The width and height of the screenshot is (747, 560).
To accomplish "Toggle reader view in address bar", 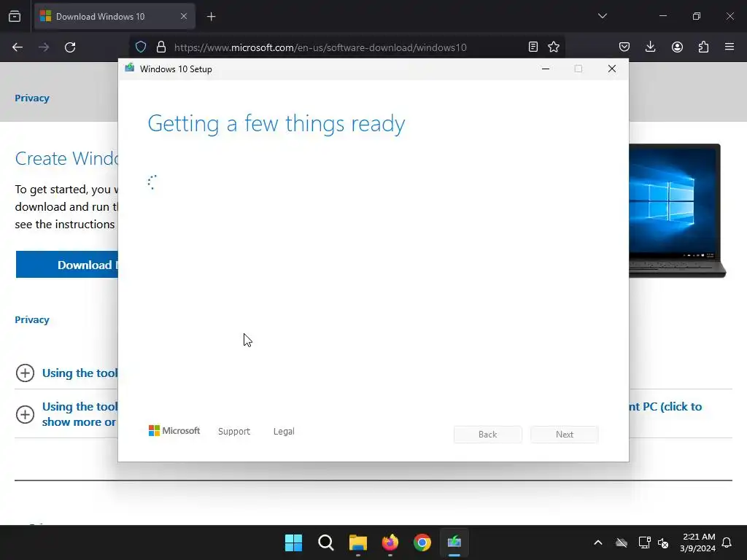I will point(533,47).
